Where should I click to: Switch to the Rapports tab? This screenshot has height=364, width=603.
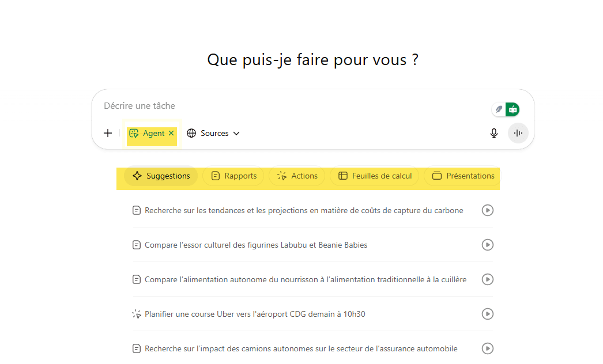pyautogui.click(x=233, y=176)
